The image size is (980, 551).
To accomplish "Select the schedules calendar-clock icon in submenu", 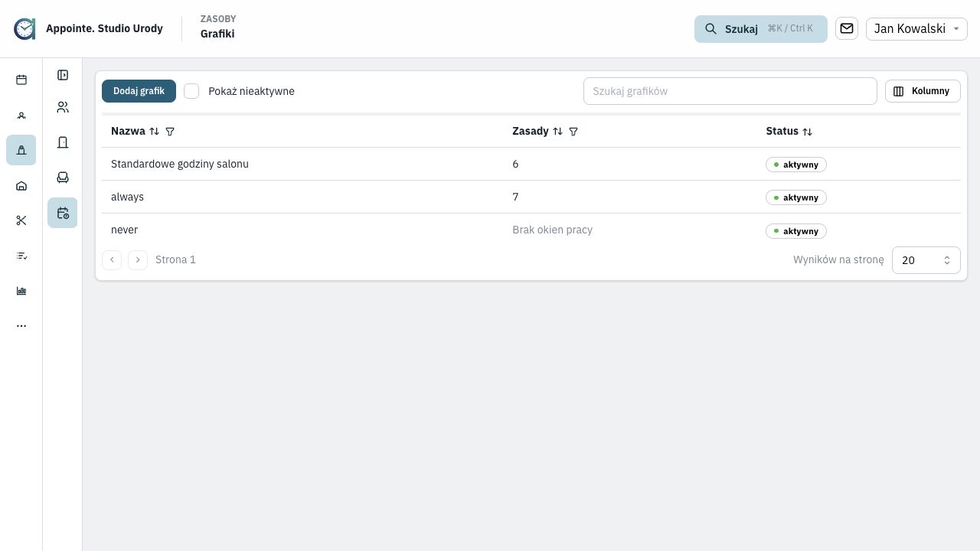I will click(x=63, y=213).
